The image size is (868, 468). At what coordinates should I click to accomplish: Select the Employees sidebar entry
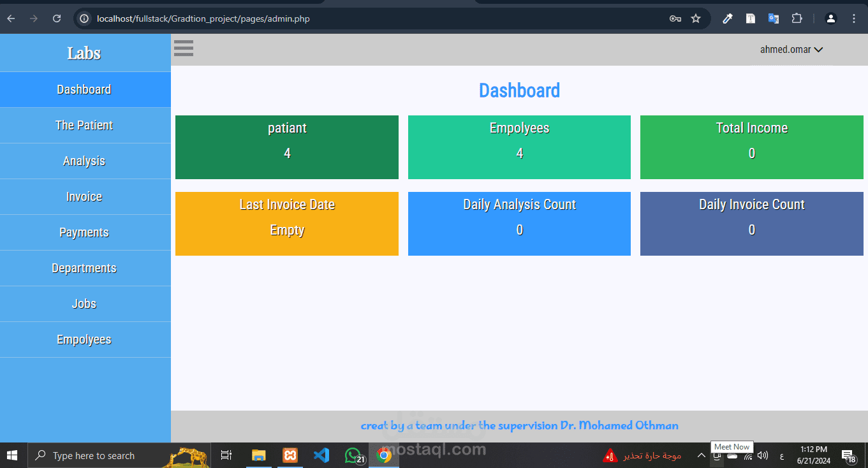(x=84, y=339)
